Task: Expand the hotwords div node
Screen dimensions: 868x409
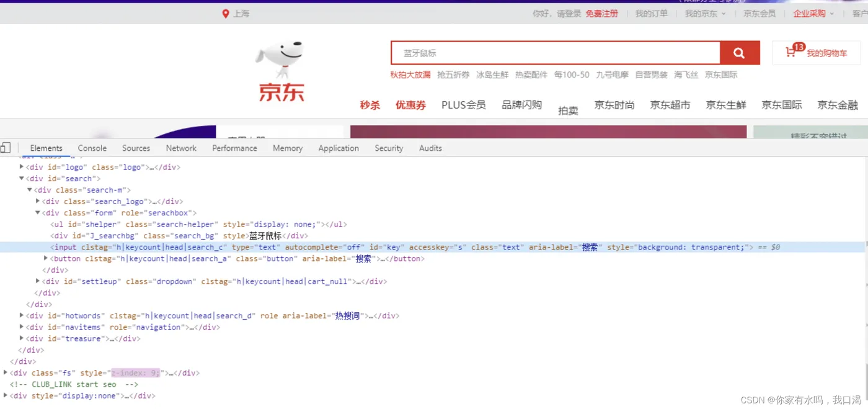Action: point(22,315)
